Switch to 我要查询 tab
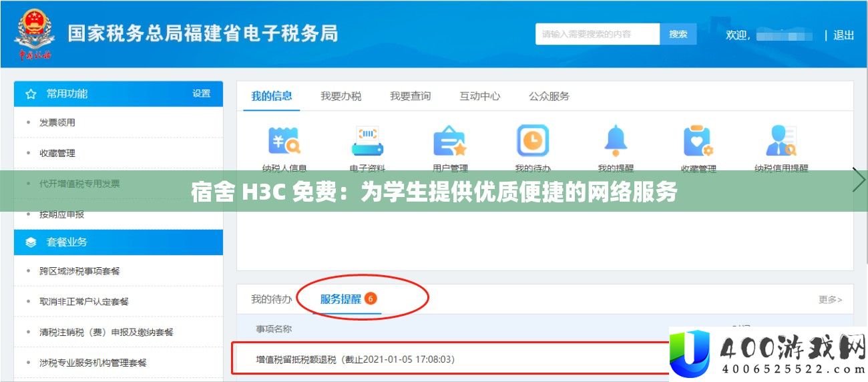The width and height of the screenshot is (868, 382). (x=411, y=96)
